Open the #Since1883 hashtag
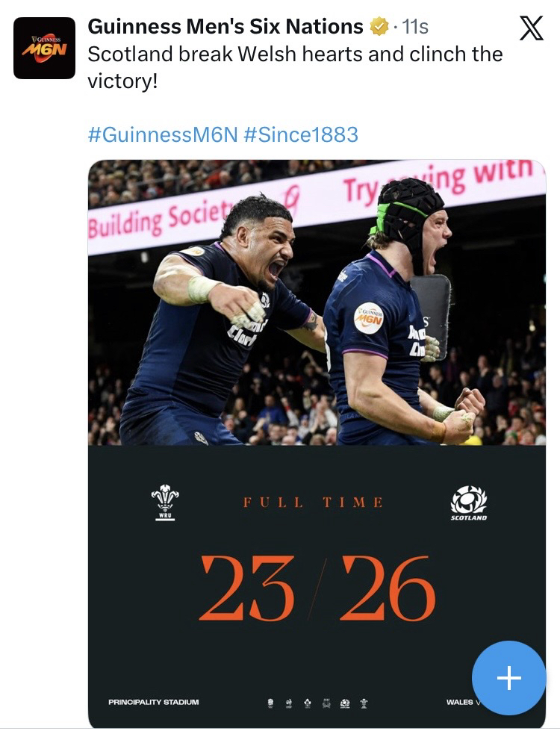 click(x=301, y=134)
